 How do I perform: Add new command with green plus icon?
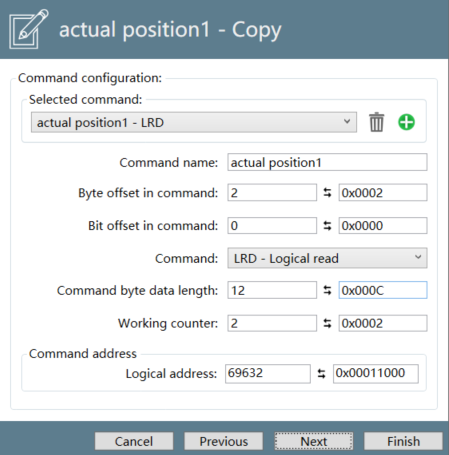point(406,122)
